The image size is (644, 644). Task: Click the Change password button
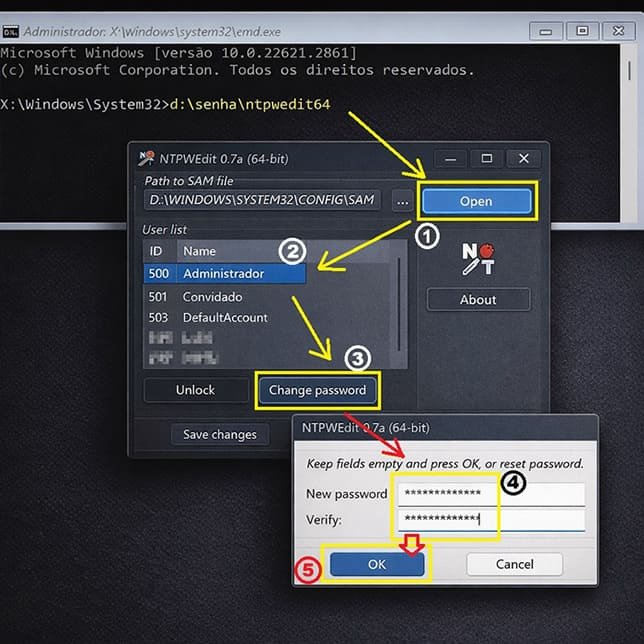317,390
